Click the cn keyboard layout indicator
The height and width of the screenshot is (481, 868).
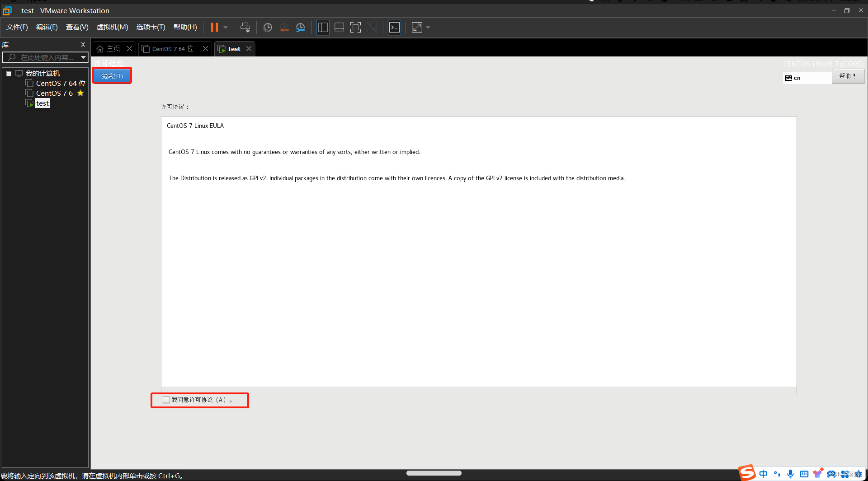point(807,78)
